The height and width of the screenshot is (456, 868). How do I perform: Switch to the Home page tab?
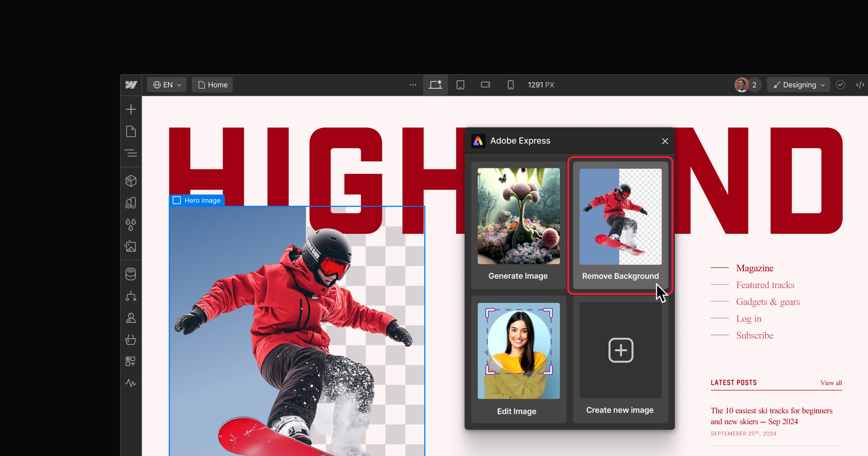[212, 84]
